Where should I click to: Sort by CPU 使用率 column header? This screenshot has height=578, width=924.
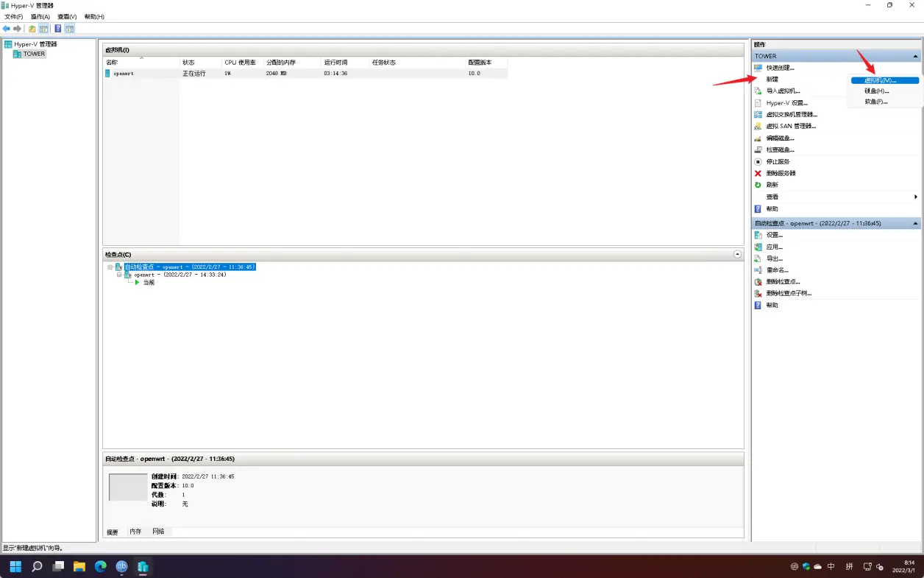tap(242, 63)
